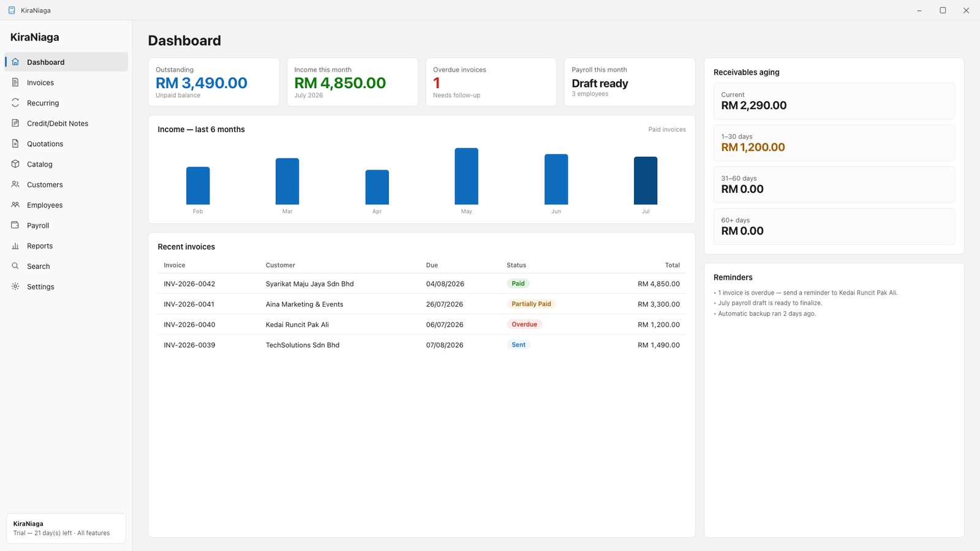Image resolution: width=980 pixels, height=551 pixels.
Task: Open the Settings page
Action: 66,287
